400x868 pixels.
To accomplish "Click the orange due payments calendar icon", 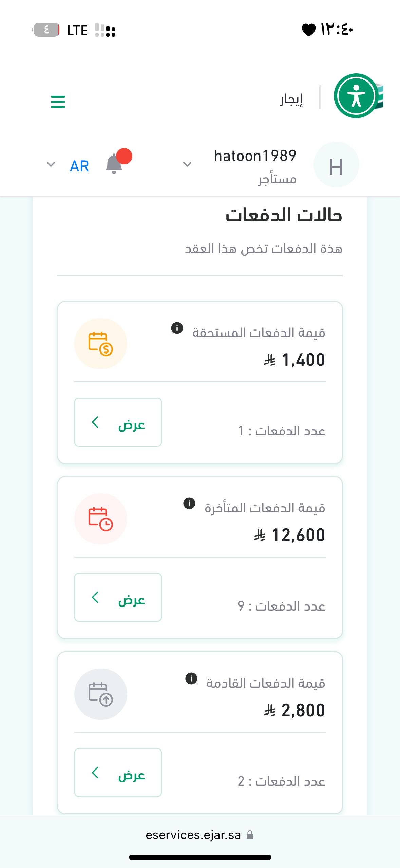I will point(101,344).
